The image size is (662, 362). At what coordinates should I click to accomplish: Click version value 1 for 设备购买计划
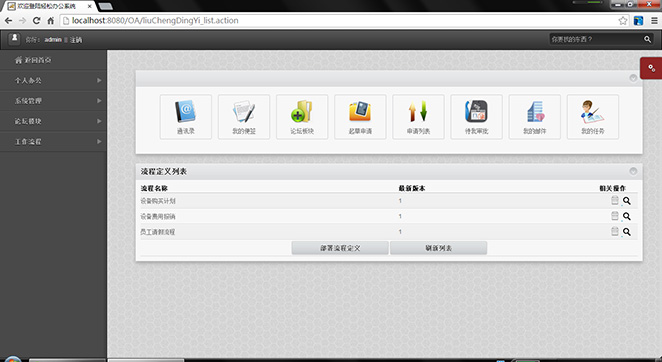(x=400, y=201)
